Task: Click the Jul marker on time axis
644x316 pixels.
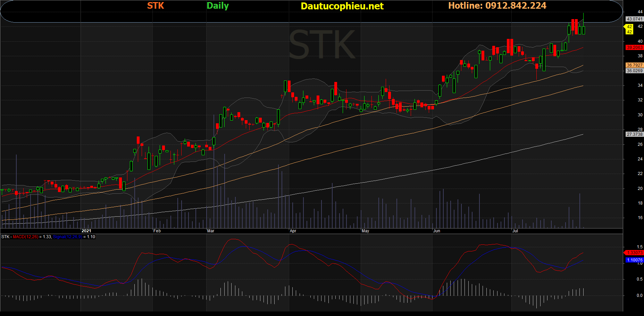Action: pos(515,231)
